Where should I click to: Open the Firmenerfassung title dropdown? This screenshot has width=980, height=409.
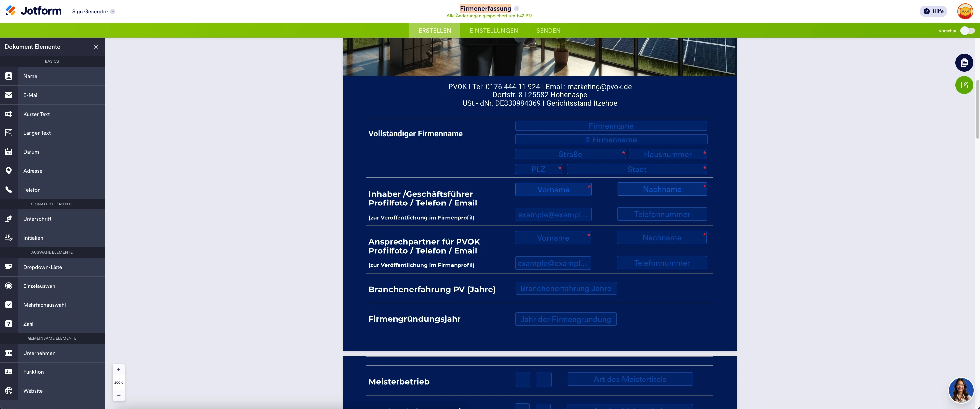pos(516,8)
